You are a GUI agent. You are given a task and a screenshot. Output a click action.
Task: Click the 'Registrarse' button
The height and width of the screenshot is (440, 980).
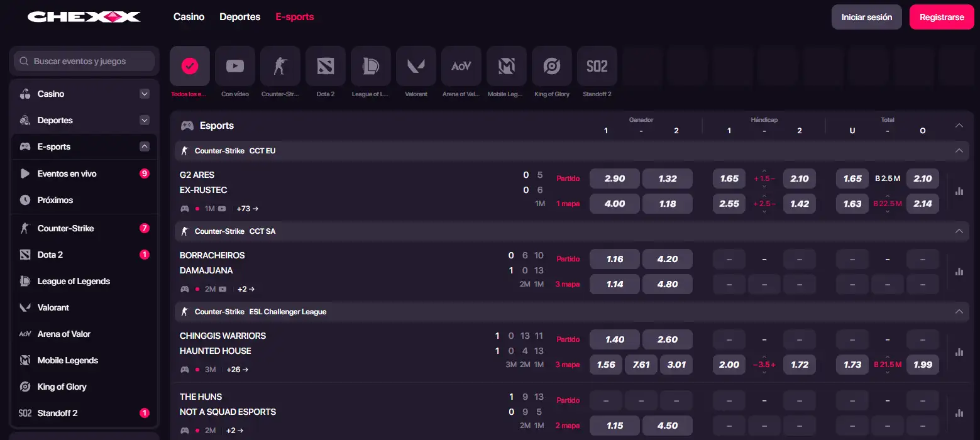(x=942, y=17)
